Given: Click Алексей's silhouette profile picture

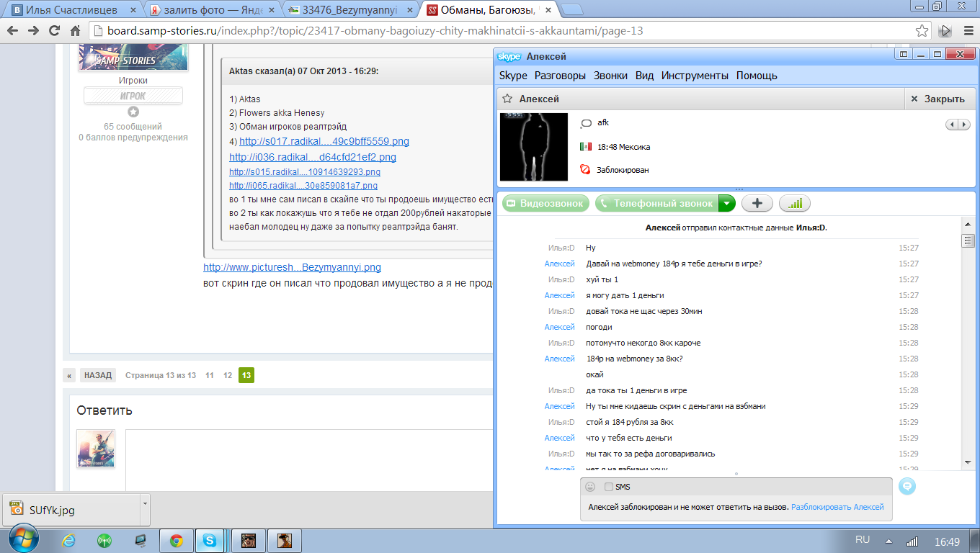Looking at the screenshot, I should (x=534, y=147).
